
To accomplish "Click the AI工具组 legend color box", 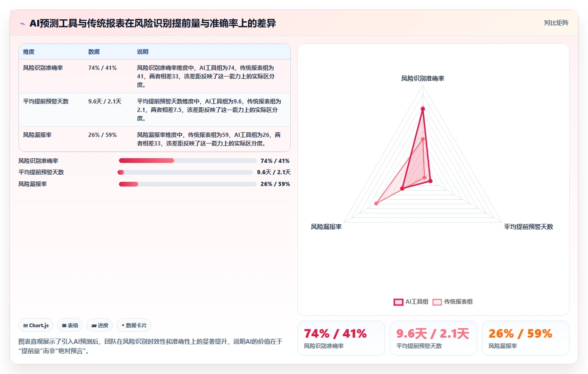I will (x=398, y=302).
